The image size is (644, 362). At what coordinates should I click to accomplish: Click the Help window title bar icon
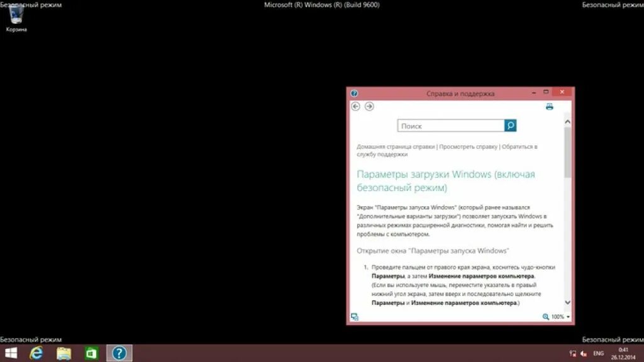354,93
